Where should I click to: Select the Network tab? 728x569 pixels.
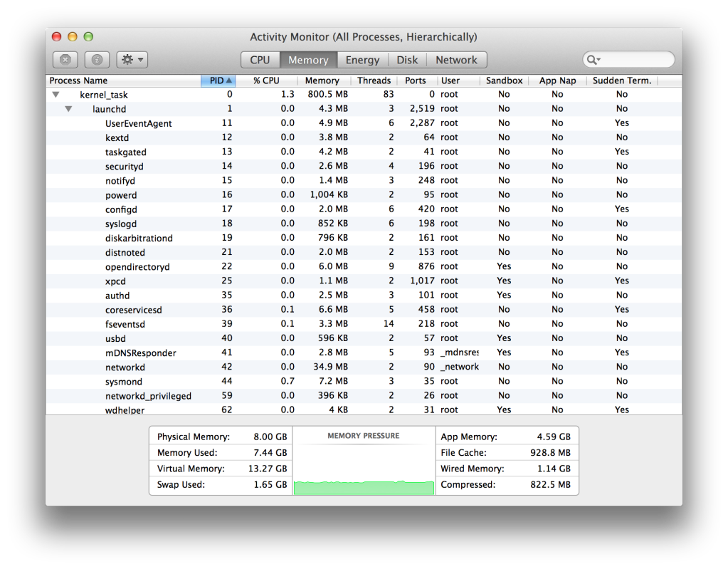(456, 60)
